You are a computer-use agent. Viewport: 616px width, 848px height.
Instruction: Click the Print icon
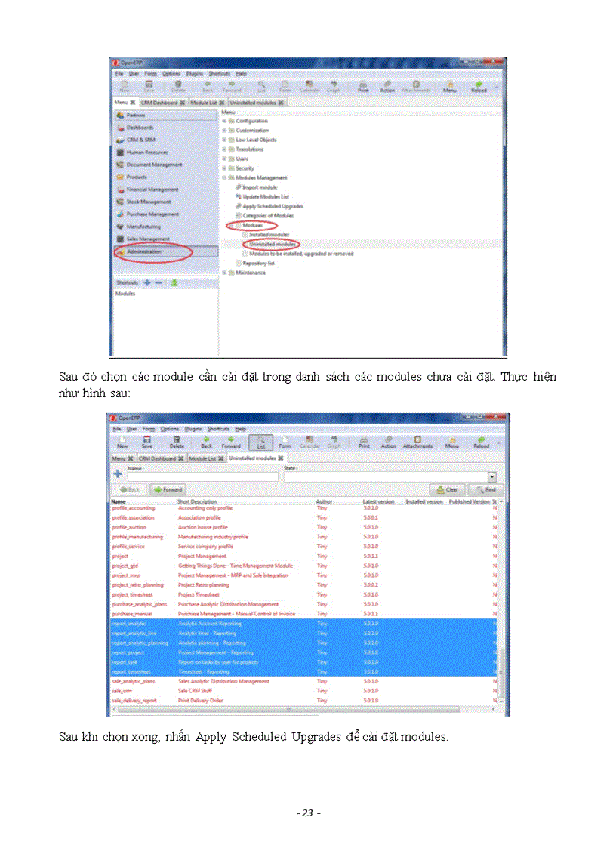363,442
